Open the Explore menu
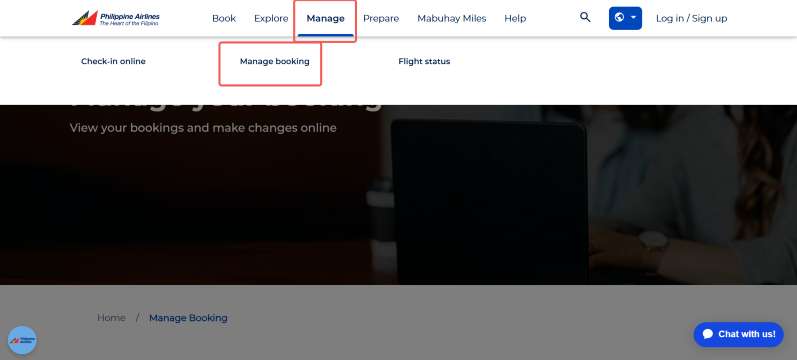The width and height of the screenshot is (797, 360). coord(271,18)
